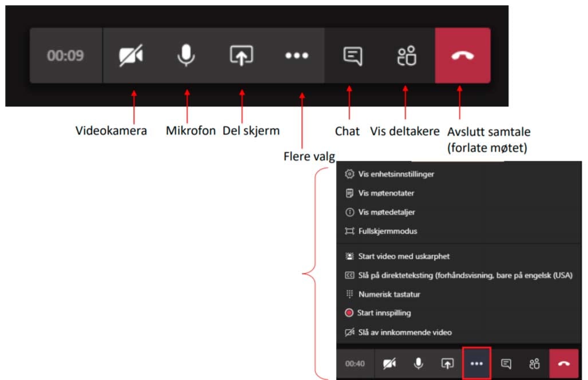
Task: Open Vis enhetsinnstillinger menu entry
Action: [396, 174]
